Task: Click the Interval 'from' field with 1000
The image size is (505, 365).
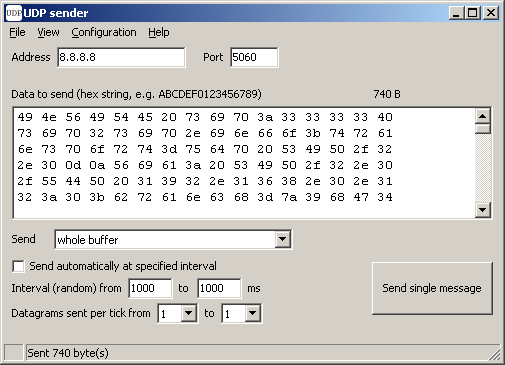Action: (150, 288)
